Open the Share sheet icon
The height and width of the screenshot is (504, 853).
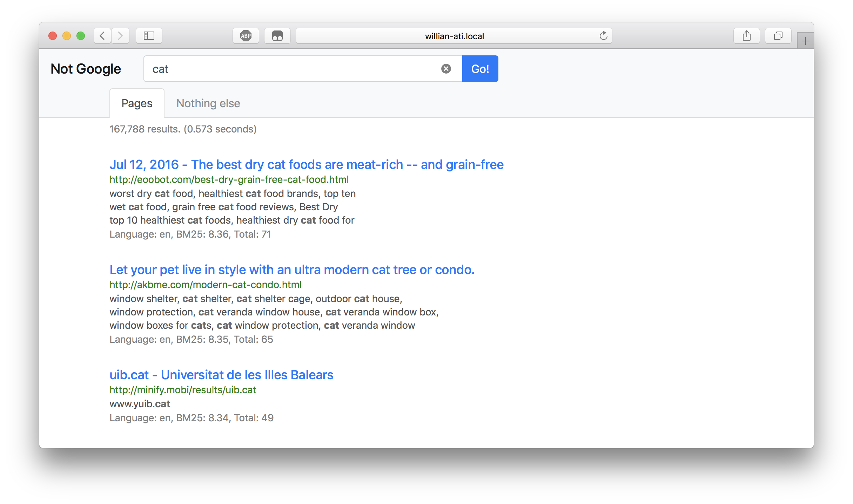tap(747, 36)
